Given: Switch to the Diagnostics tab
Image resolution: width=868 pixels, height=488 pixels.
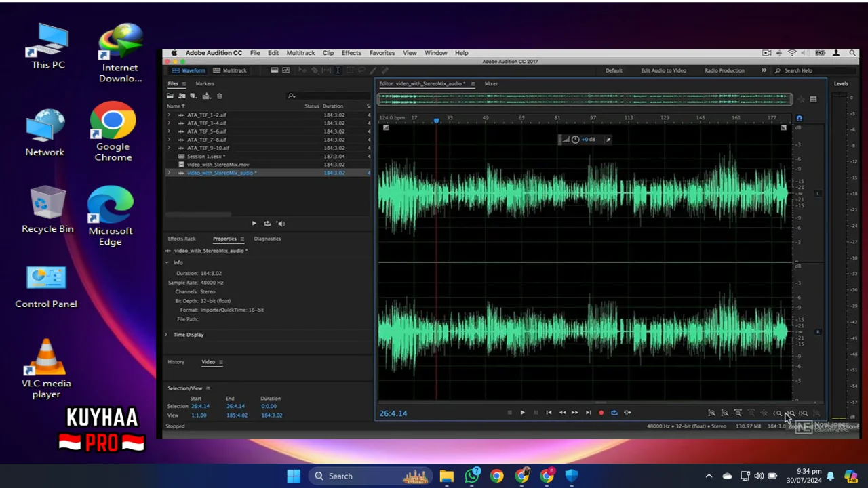Looking at the screenshot, I should tap(267, 239).
